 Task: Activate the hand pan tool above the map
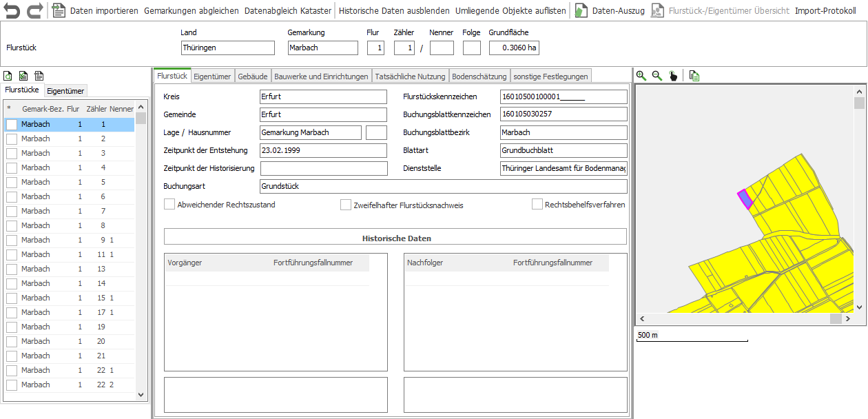tap(673, 76)
